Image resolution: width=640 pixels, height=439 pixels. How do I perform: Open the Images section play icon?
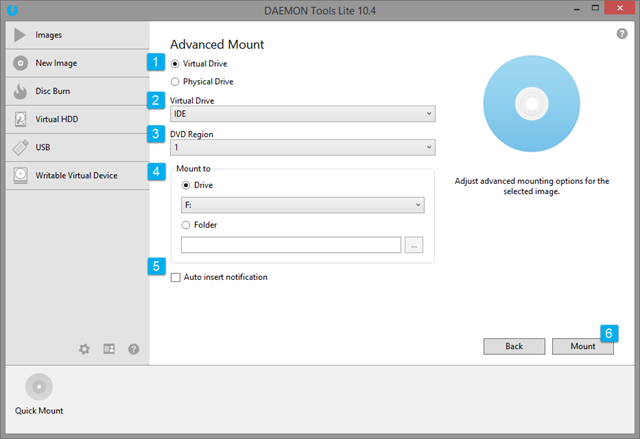20,35
